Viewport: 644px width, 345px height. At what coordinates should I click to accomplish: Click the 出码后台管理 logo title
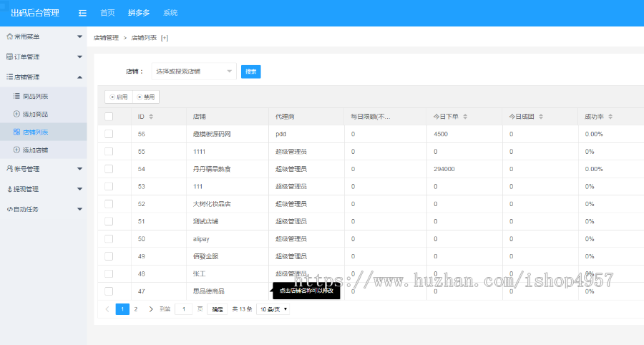tap(35, 13)
